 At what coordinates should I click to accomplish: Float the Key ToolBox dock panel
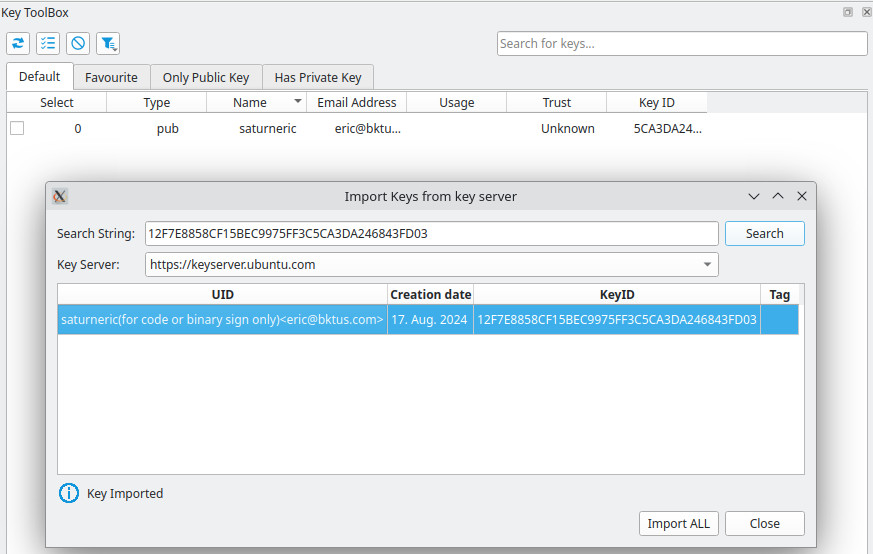point(848,12)
